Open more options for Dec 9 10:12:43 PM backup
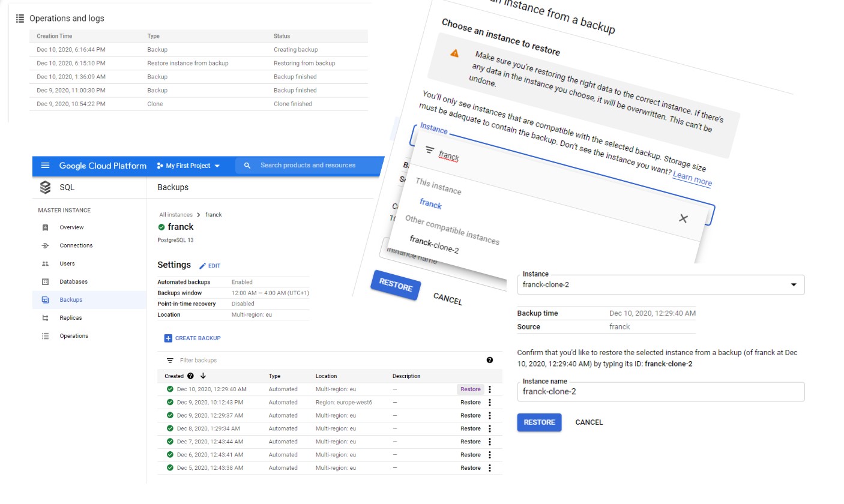This screenshot has height=504, width=844. pos(490,403)
